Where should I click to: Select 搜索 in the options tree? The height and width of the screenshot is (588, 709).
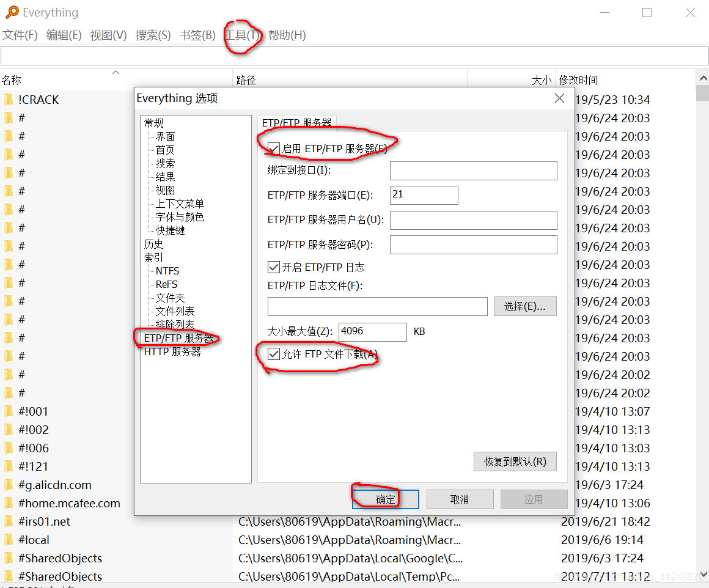tap(165, 163)
